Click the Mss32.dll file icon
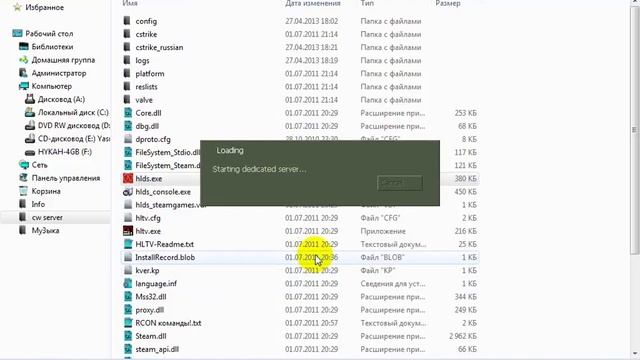The image size is (640, 360). click(128, 296)
